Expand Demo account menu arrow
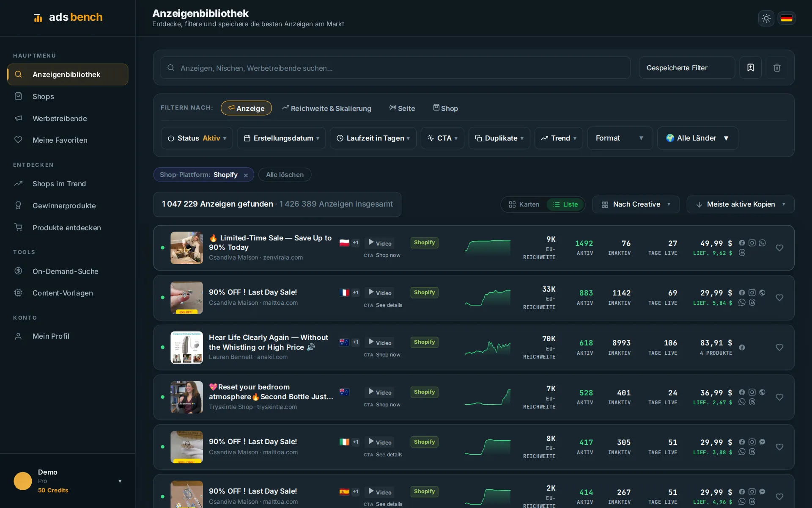 (120, 481)
